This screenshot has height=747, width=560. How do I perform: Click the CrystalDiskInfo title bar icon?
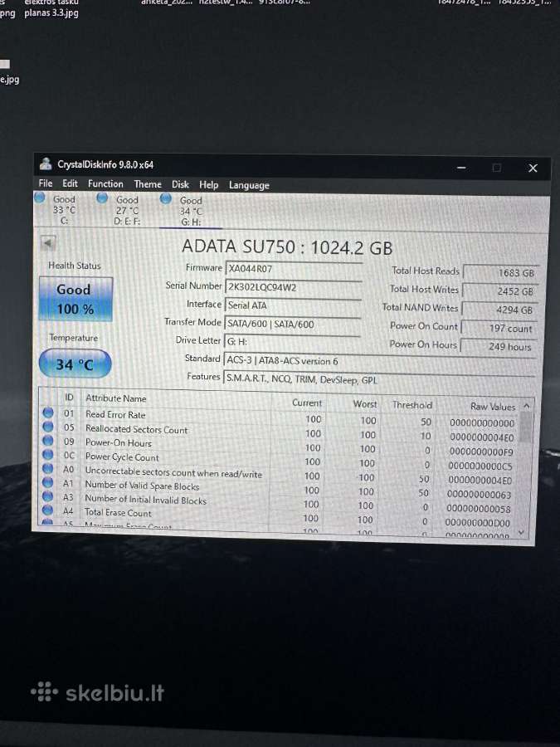tap(46, 164)
